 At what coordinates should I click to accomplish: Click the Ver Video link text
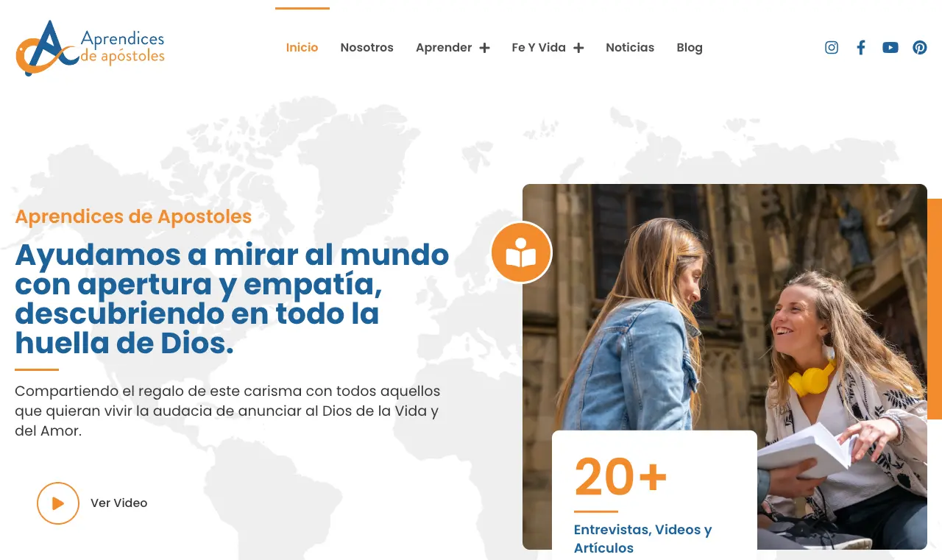[x=118, y=503]
